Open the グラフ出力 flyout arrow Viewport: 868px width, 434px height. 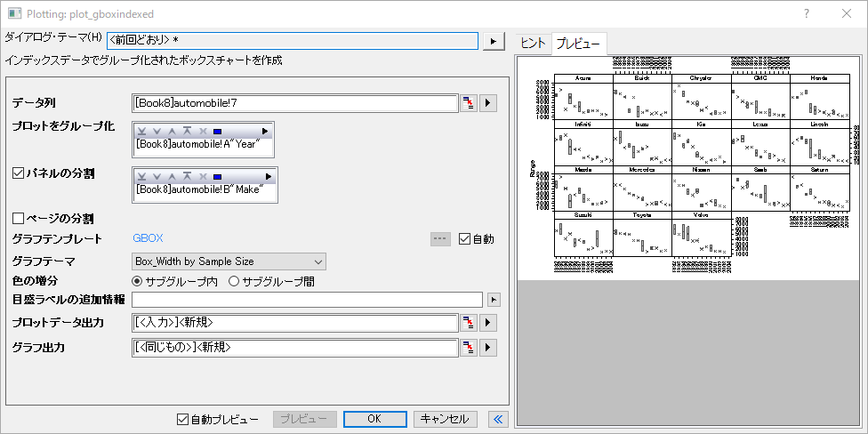(488, 348)
